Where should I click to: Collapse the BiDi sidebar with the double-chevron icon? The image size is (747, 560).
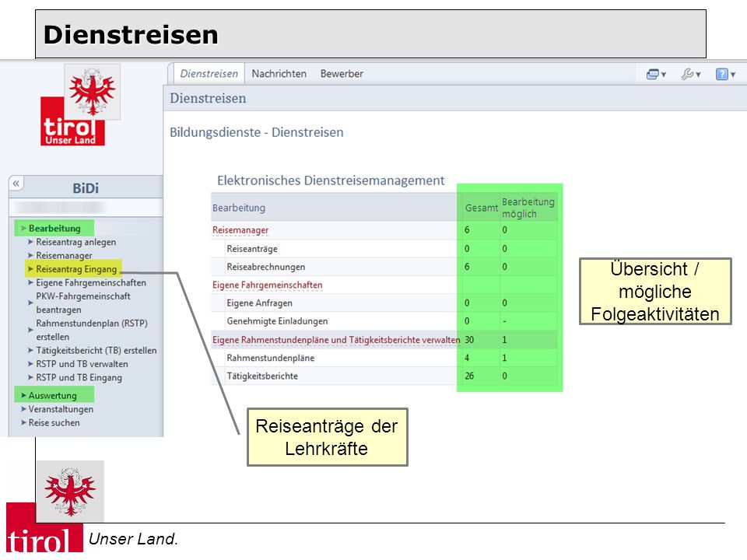coord(16,184)
